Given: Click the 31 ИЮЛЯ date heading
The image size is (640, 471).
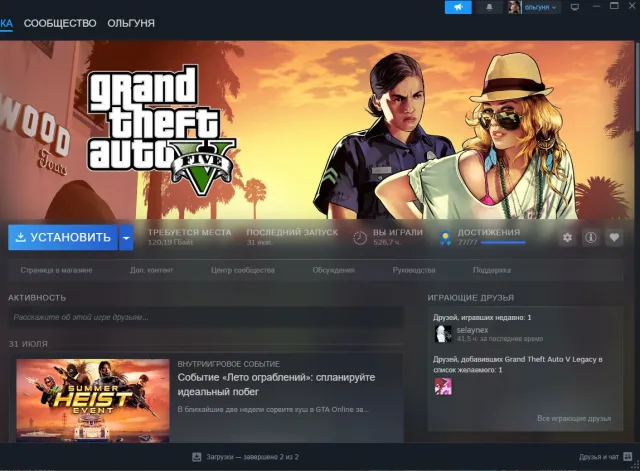Looking at the screenshot, I should (28, 344).
